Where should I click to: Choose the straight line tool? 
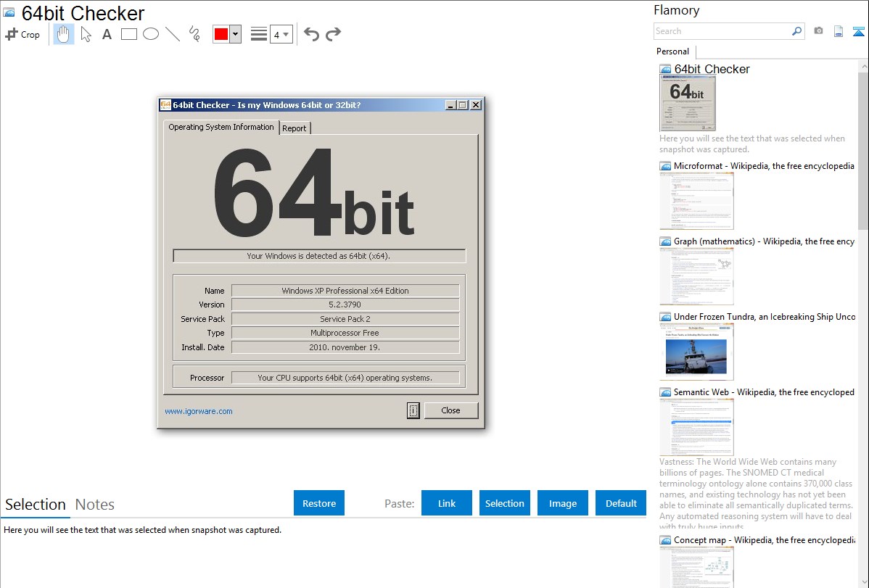pos(173,34)
